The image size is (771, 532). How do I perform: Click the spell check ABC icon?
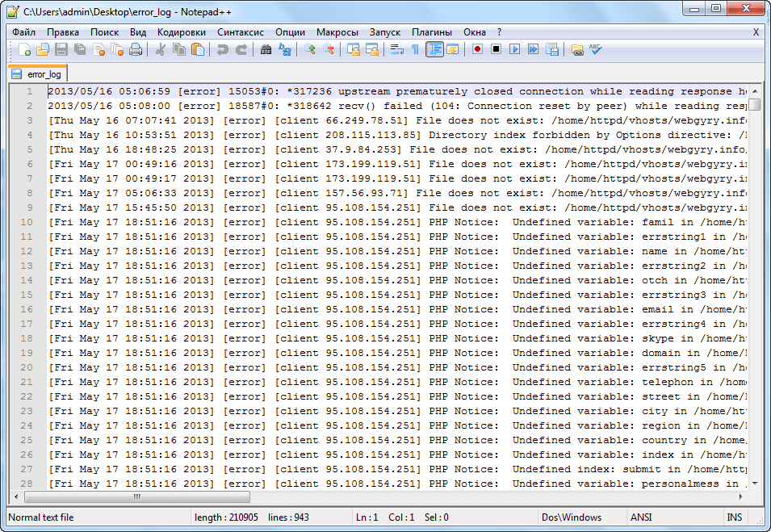coord(595,50)
